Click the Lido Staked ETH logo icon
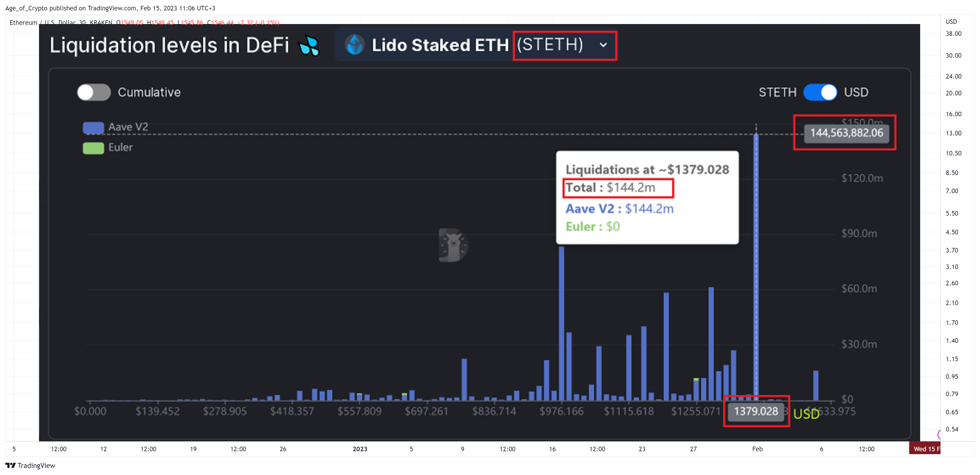The image size is (980, 475). (355, 45)
